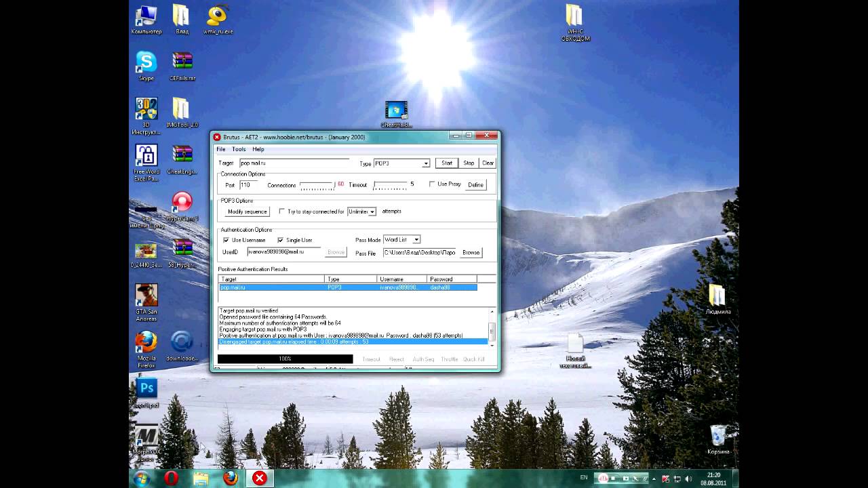Click the Define proxy button
The image size is (868, 488).
click(476, 184)
